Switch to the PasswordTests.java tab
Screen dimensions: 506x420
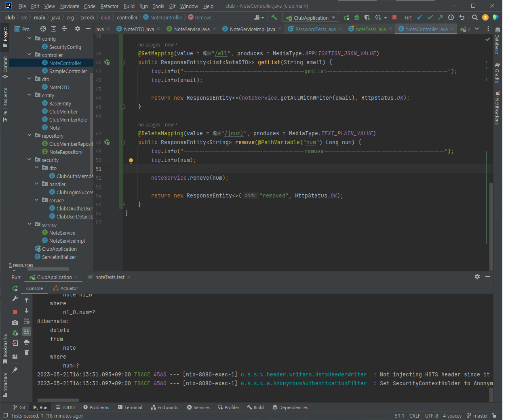[315, 29]
